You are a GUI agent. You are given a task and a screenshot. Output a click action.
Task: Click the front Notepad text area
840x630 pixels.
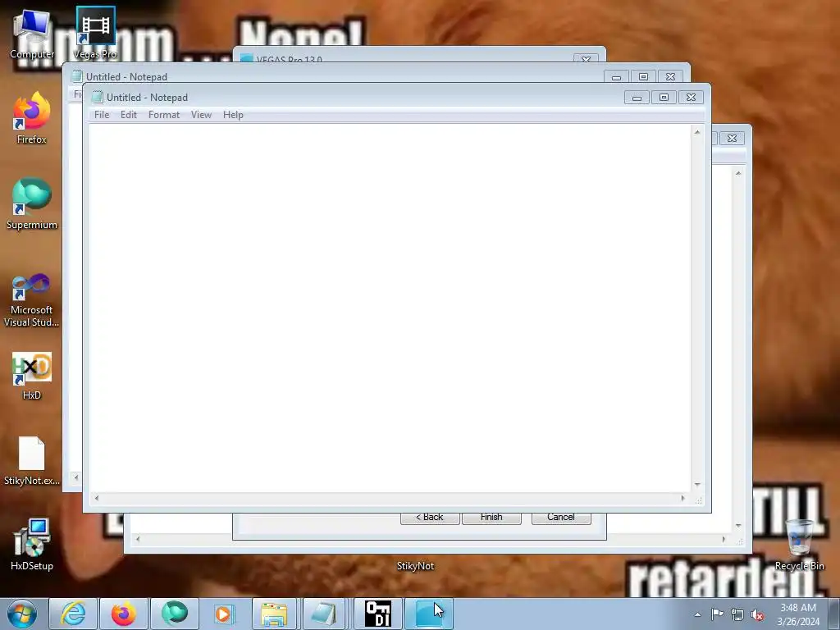click(390, 308)
